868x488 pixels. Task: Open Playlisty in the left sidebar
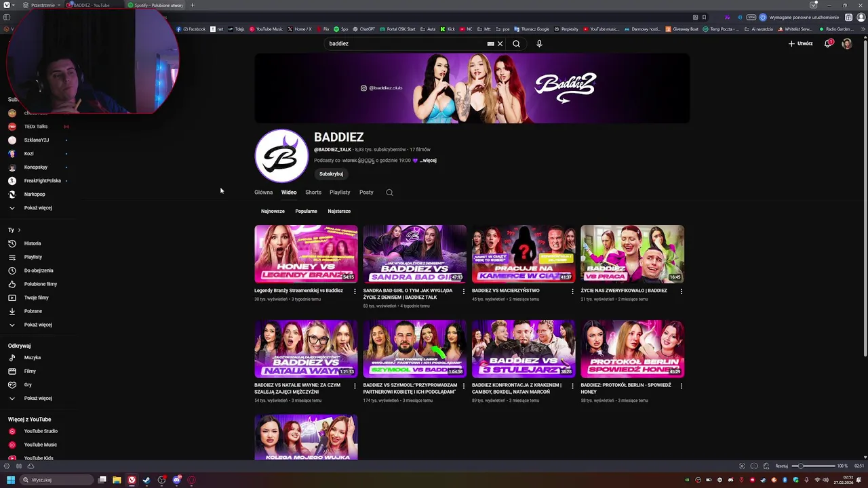click(x=33, y=257)
